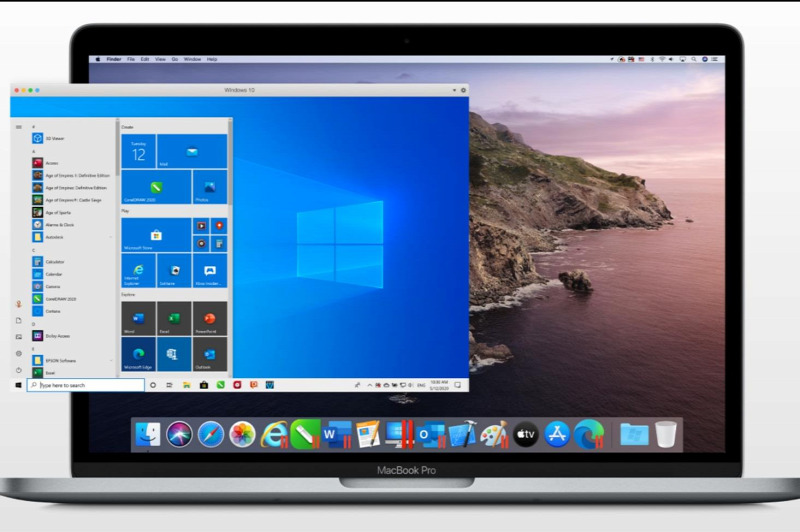Image resolution: width=800 pixels, height=532 pixels.
Task: Click the Internet Explorer tile
Action: coord(138,270)
